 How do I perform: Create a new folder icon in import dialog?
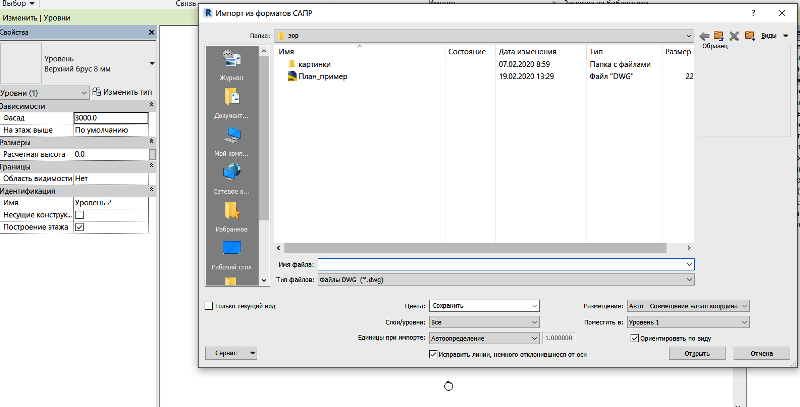[749, 36]
